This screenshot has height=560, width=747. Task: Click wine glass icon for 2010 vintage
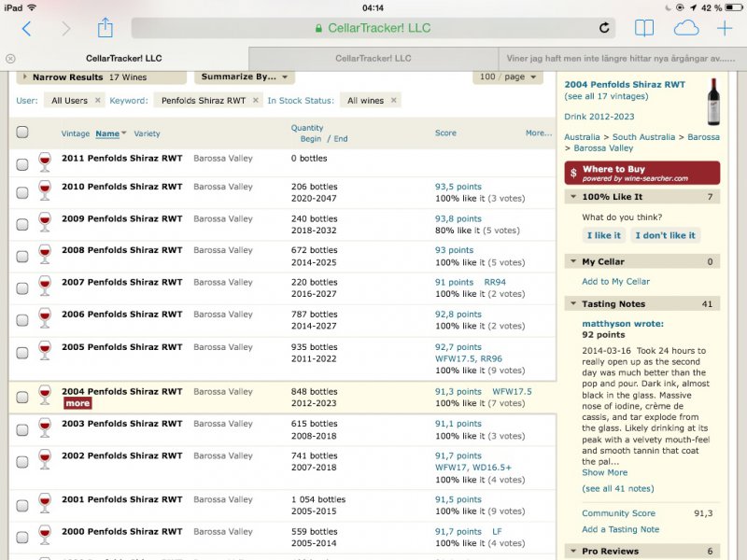pos(45,190)
